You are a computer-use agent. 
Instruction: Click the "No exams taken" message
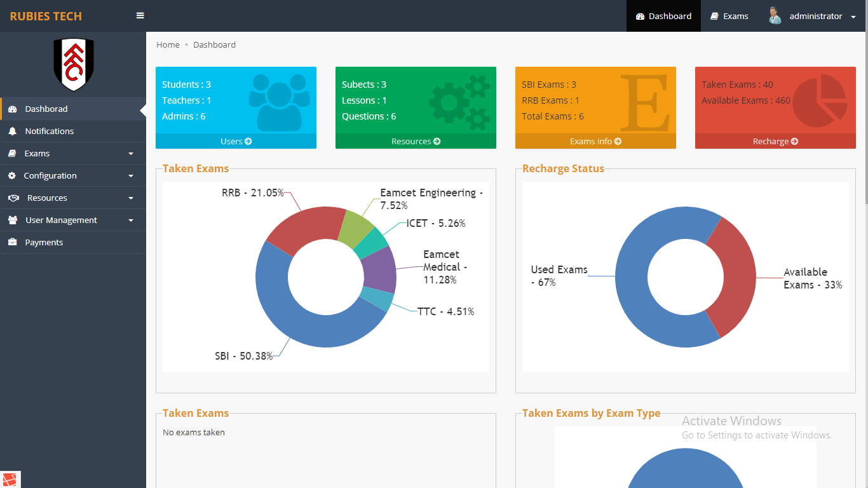(x=194, y=432)
